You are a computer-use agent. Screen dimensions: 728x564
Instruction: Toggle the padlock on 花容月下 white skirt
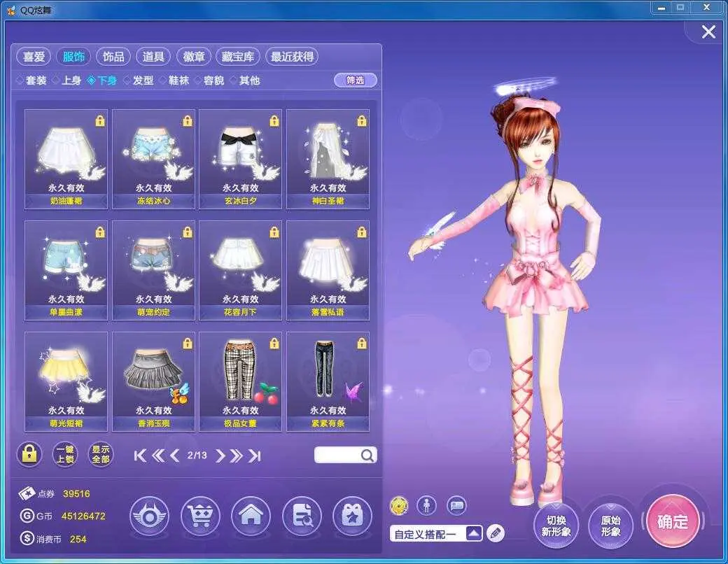[x=274, y=232]
